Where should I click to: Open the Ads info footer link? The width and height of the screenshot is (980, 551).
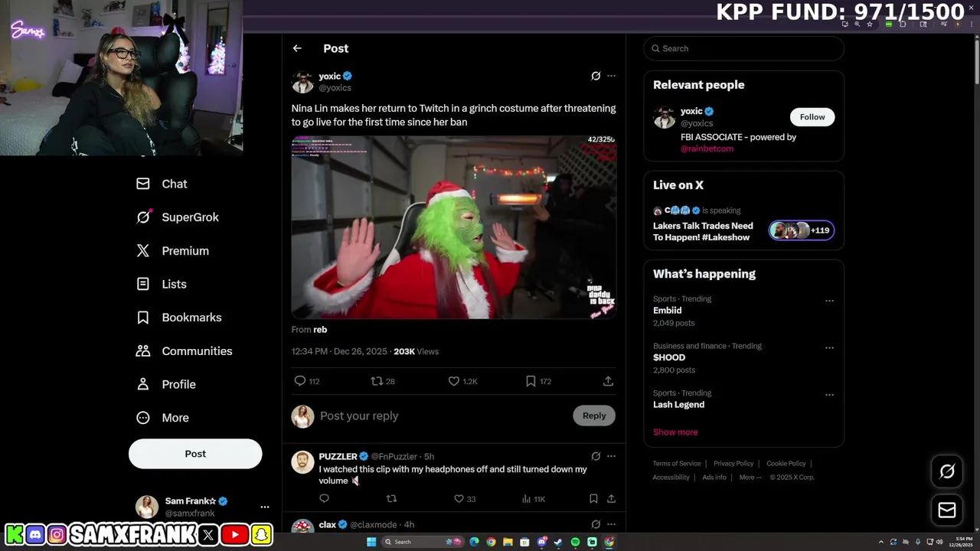[714, 478]
